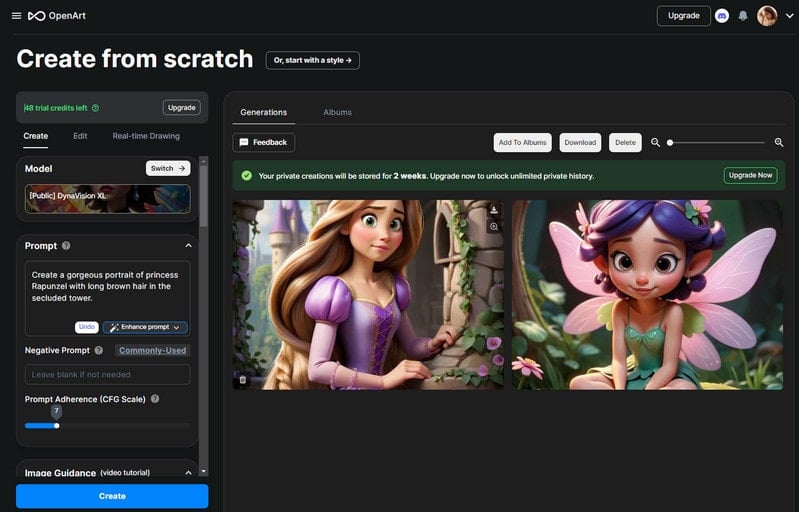Click zoom icon on Rapunzel image
Image resolution: width=799 pixels, height=512 pixels.
pyautogui.click(x=494, y=227)
